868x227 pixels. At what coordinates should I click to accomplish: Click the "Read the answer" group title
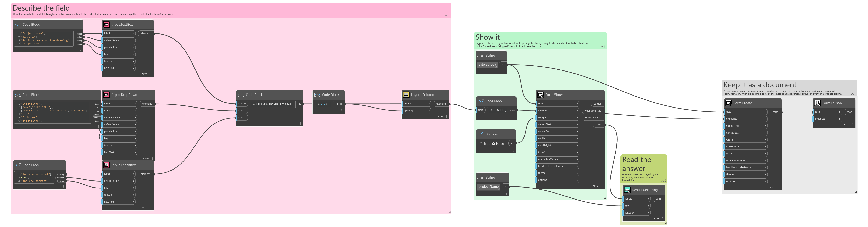coord(637,164)
